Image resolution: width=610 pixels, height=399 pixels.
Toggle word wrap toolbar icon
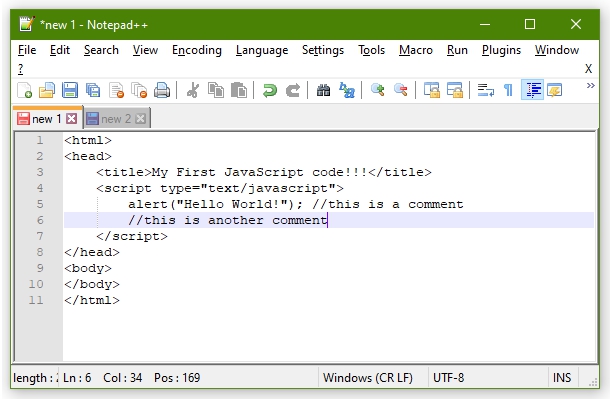pos(486,90)
